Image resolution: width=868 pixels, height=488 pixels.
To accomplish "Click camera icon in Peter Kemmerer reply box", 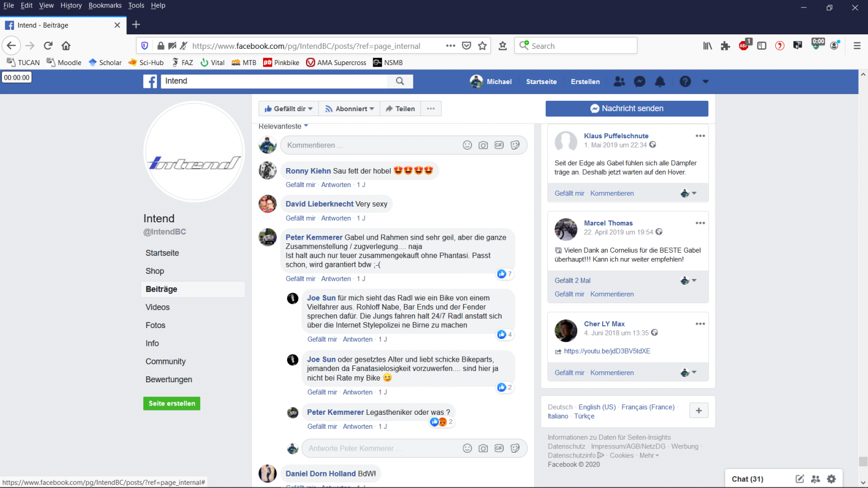I will (483, 448).
